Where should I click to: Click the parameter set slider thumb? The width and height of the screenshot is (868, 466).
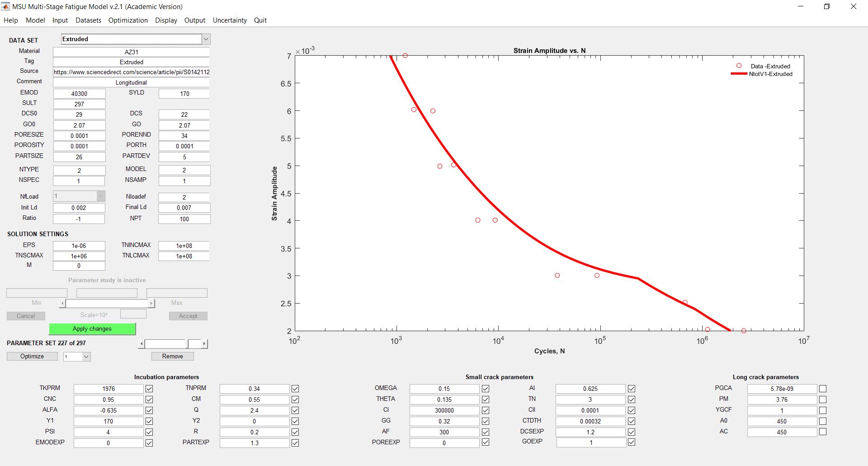(194, 344)
